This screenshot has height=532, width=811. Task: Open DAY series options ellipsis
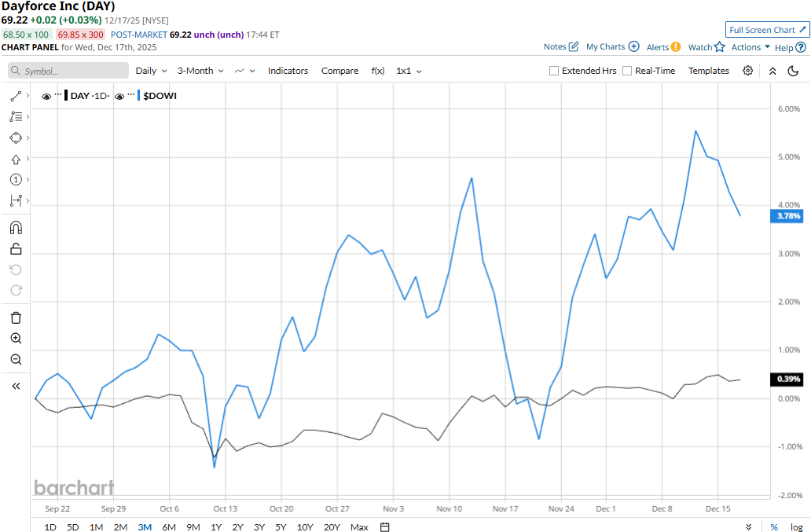[x=58, y=94]
